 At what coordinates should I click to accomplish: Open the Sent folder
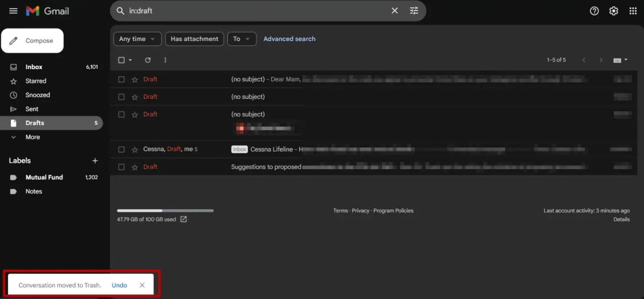click(x=32, y=109)
